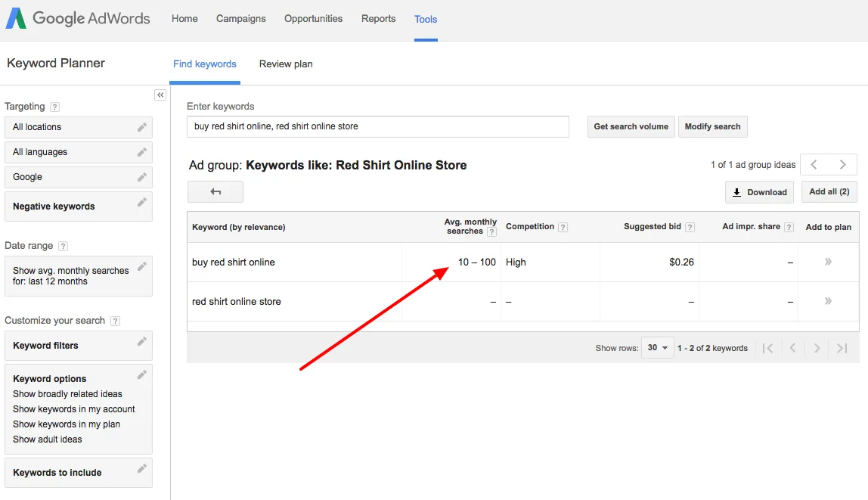Edit Keywords to include pencil icon
Image resolution: width=868 pixels, height=500 pixels.
(142, 468)
